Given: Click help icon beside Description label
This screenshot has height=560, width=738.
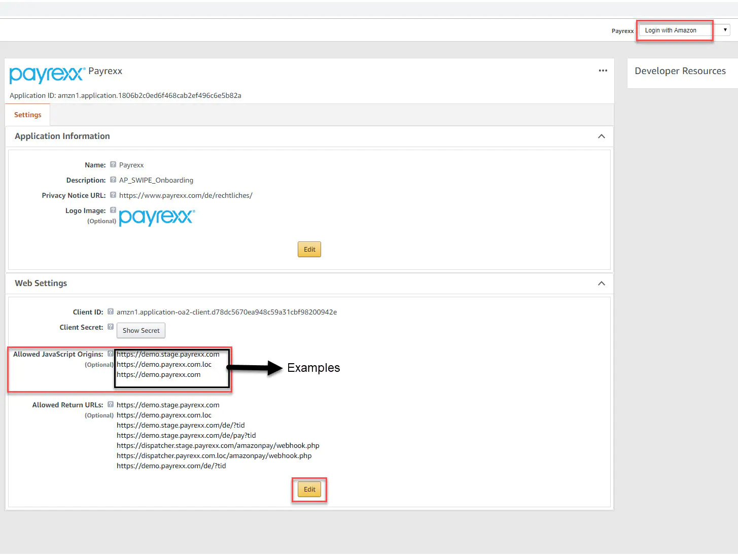Looking at the screenshot, I should (x=113, y=180).
